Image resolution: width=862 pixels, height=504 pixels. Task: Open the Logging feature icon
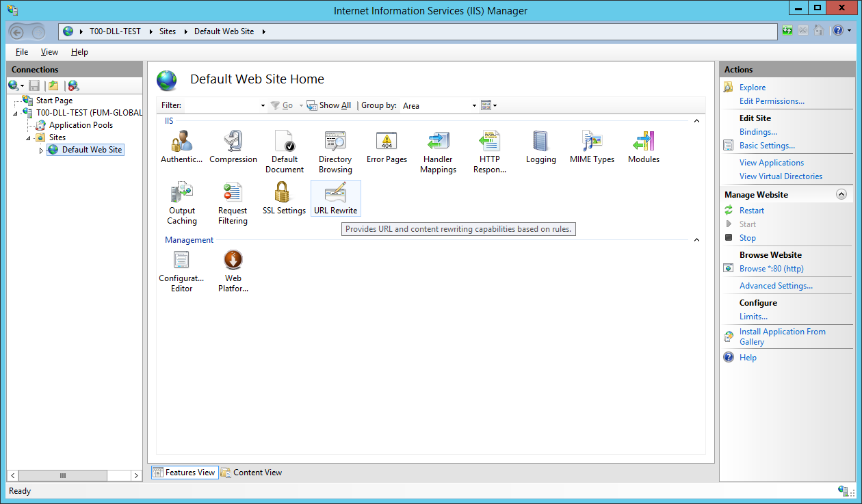(540, 147)
